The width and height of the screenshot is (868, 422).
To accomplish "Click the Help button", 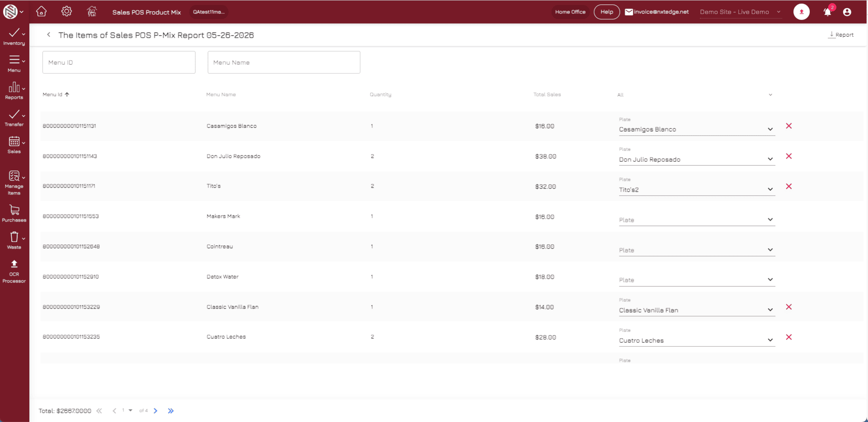I will point(607,12).
